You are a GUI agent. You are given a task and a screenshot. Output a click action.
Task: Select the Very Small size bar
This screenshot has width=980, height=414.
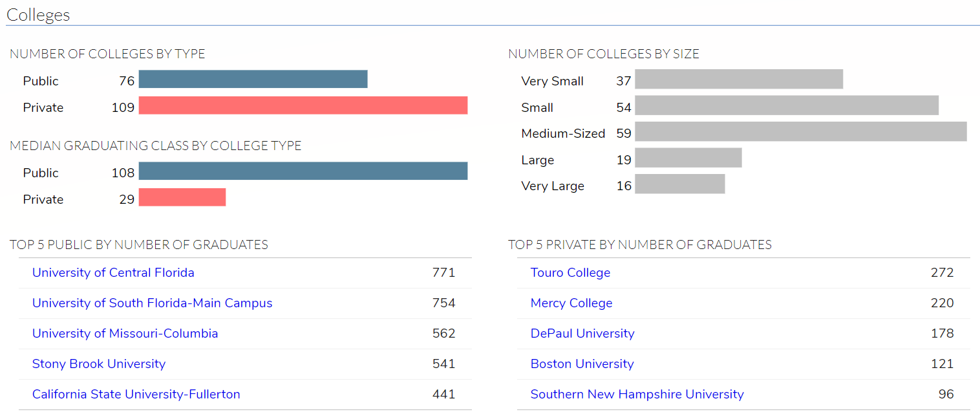pos(739,79)
